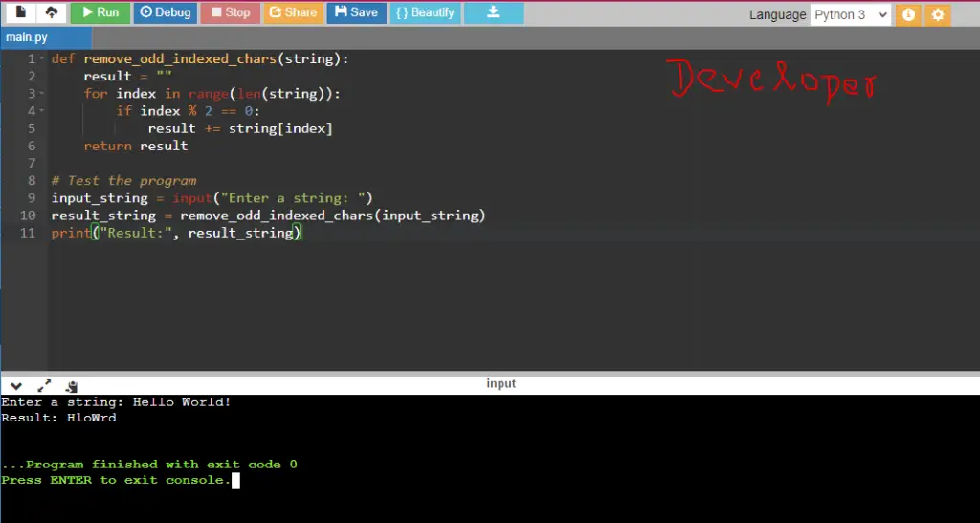This screenshot has width=980, height=523.
Task: Open the orange info icon
Action: pyautogui.click(x=909, y=14)
